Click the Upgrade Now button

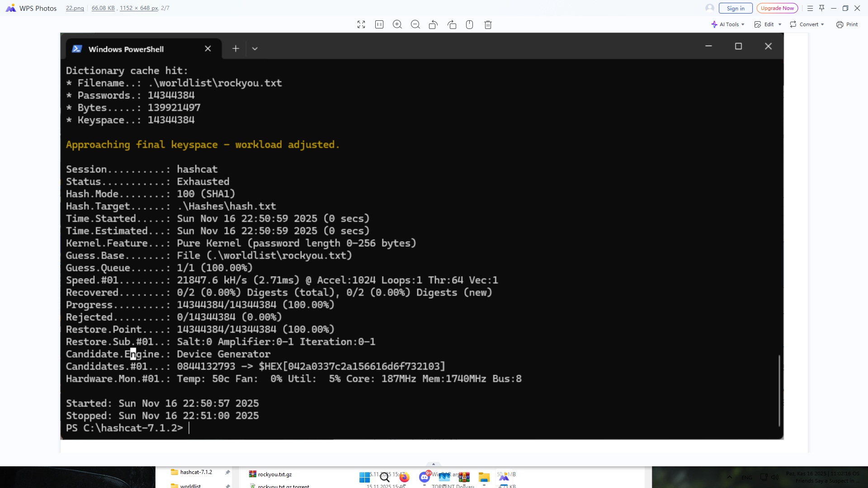777,8
